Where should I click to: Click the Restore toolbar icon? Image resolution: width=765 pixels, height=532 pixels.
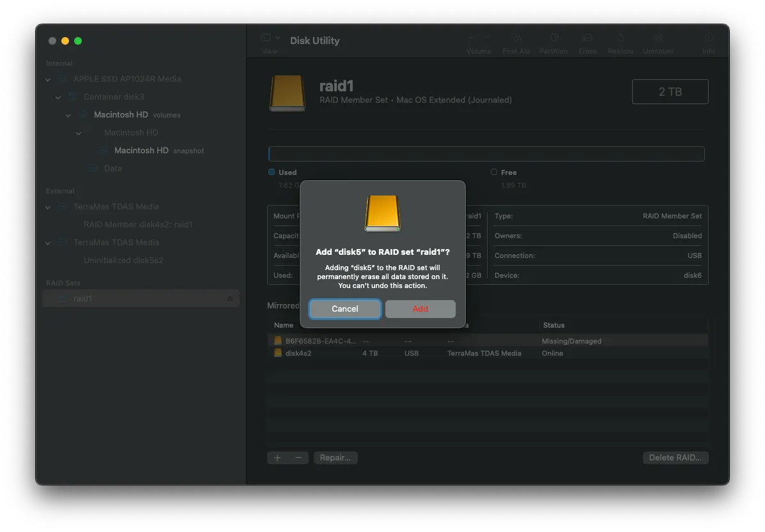point(621,38)
